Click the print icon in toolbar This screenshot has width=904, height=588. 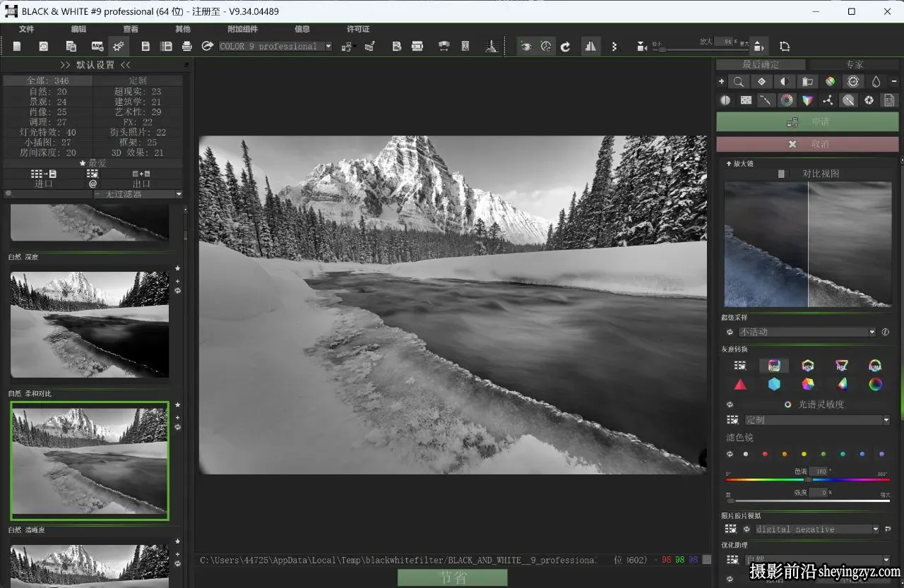click(x=187, y=46)
